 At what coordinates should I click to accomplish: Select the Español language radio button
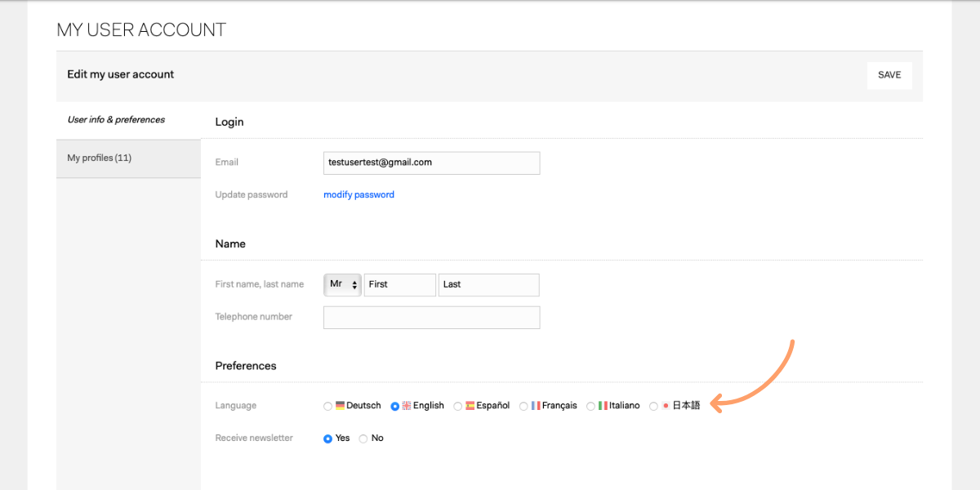(x=458, y=406)
